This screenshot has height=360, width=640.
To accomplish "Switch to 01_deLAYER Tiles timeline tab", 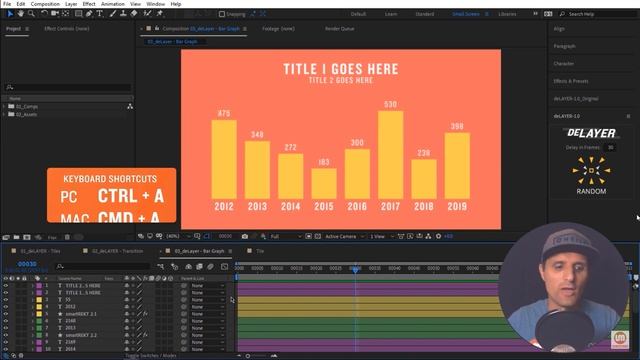I will pyautogui.click(x=40, y=251).
